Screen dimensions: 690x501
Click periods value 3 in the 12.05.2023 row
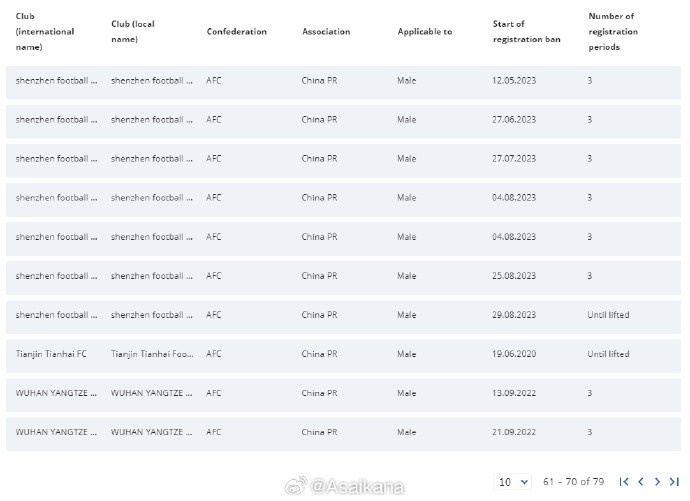click(590, 80)
